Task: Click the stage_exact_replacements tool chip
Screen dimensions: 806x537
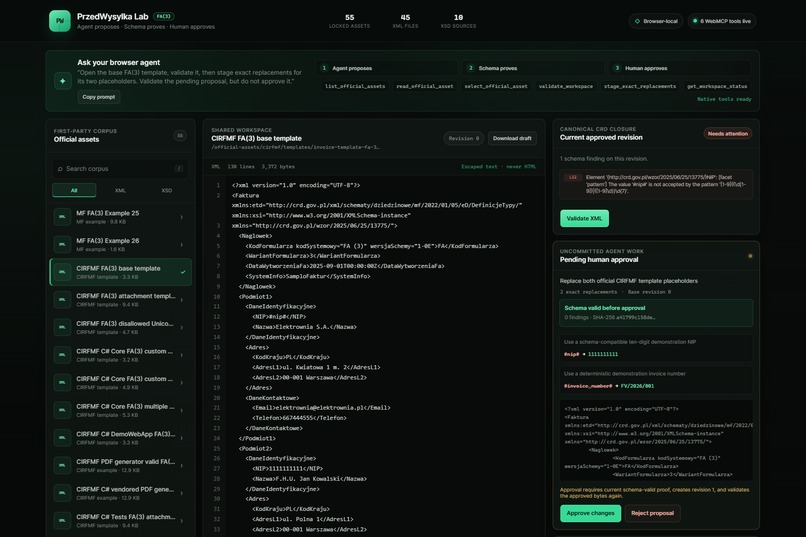Action: tap(640, 86)
